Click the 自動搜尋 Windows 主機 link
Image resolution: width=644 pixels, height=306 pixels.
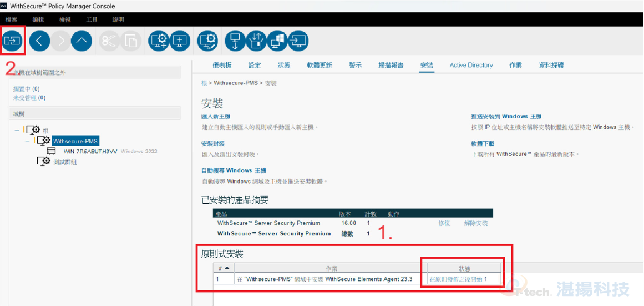[x=234, y=170]
